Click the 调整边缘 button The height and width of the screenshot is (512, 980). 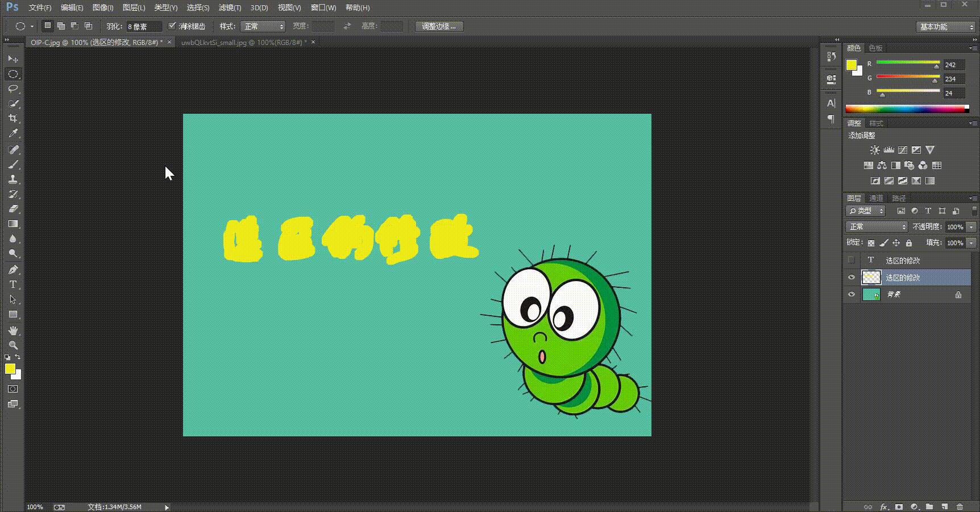[x=439, y=27]
